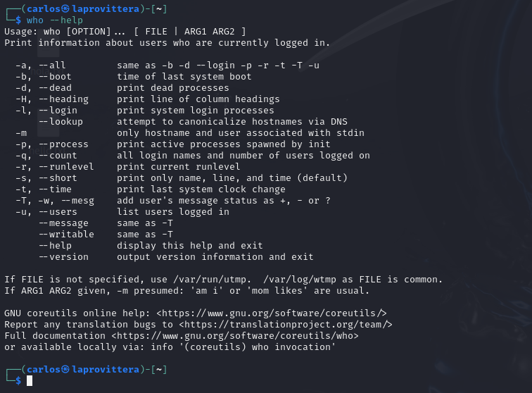Image resolution: width=532 pixels, height=393 pixels.
Task: Click the blue dollar sign of the last prompt
Action: pyautogui.click(x=18, y=381)
